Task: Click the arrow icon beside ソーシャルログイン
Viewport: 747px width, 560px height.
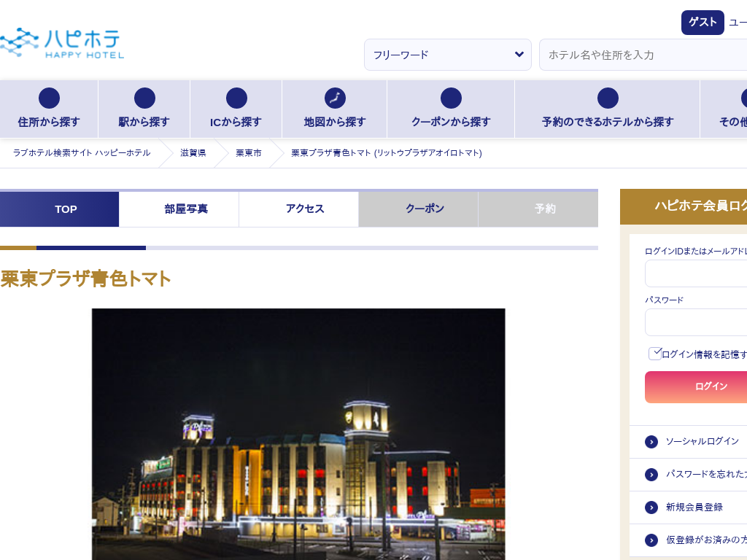Action: [651, 442]
